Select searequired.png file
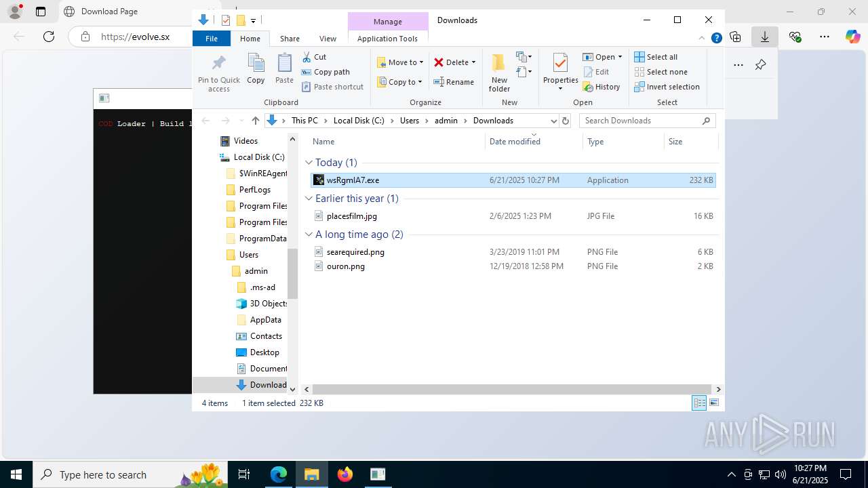This screenshot has width=868, height=488. tap(513, 252)
